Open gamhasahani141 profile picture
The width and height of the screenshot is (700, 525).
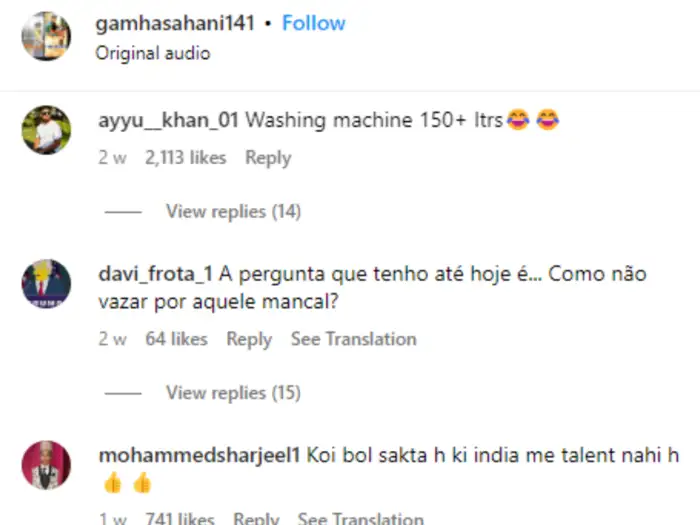pos(46,36)
